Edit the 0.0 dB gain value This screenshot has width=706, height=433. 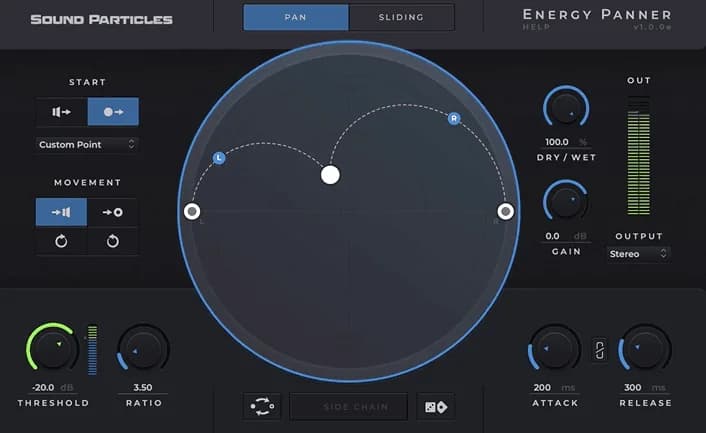[552, 236]
